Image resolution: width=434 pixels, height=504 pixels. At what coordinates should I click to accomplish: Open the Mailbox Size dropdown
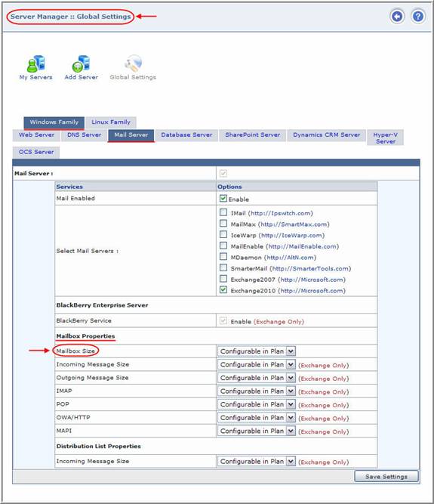click(257, 351)
